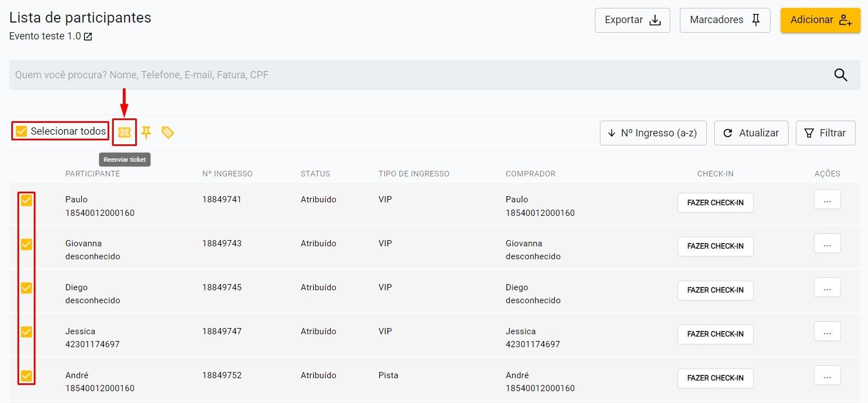
Task: Uncheck the checkbox for Paulo's row
Action: [x=26, y=201]
